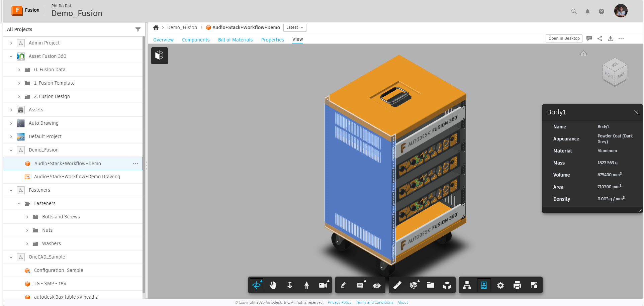Switch to the Overview tab
Image resolution: width=644 pixels, height=306 pixels.
pyautogui.click(x=163, y=40)
